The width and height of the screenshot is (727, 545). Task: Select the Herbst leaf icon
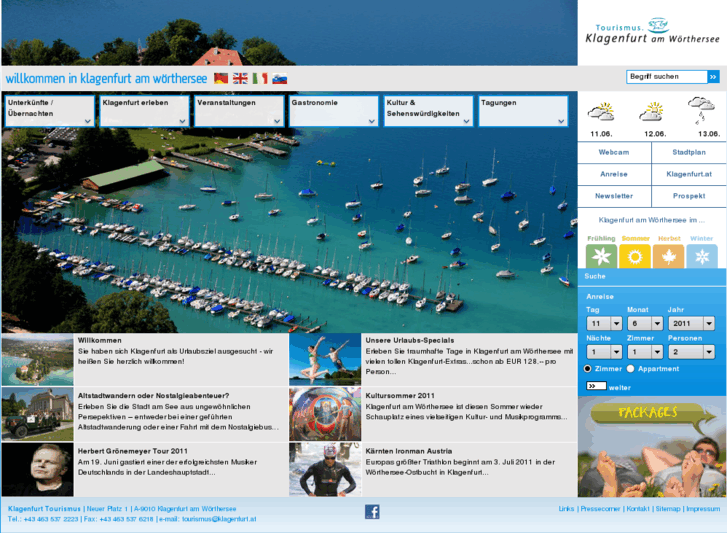click(x=669, y=256)
